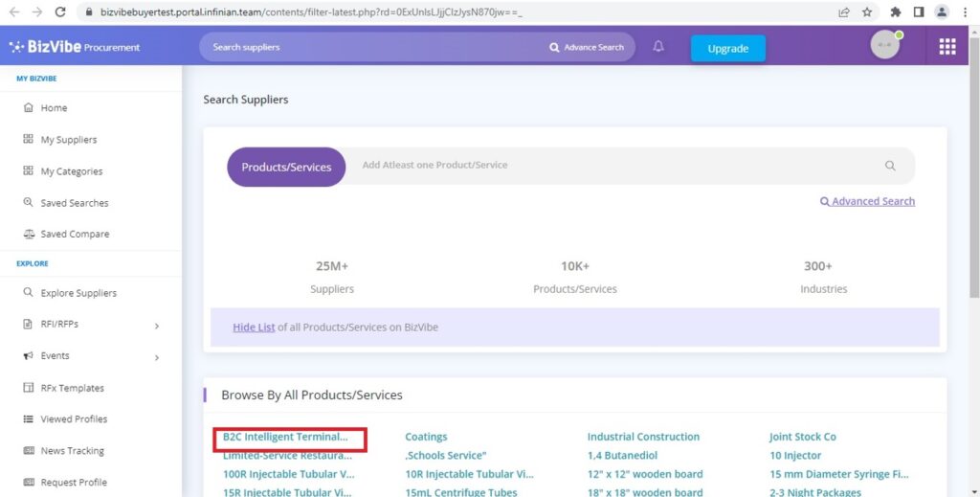Open the Chrome profile icon
980x497 pixels.
[942, 11]
